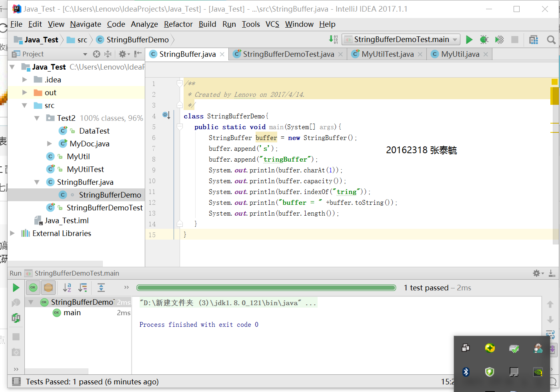Run StringBufferDemoTest.main with green play button

[469, 40]
